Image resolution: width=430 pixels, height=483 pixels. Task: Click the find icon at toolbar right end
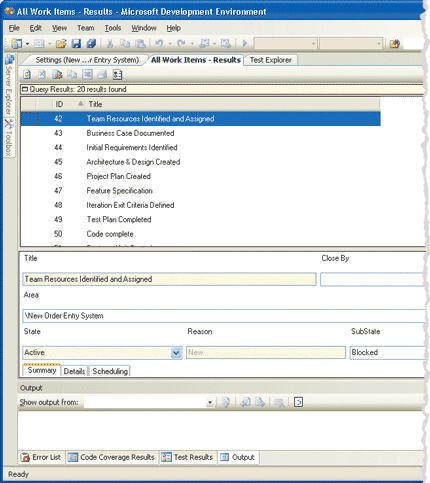395,44
